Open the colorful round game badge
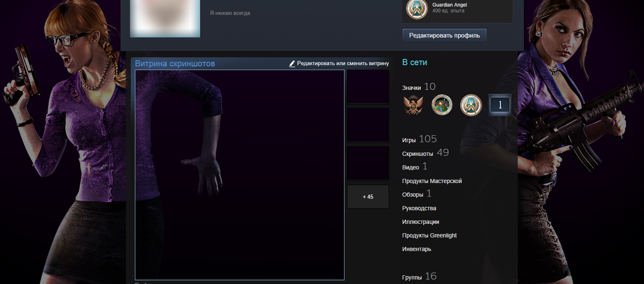The image size is (644, 284). coord(442,105)
